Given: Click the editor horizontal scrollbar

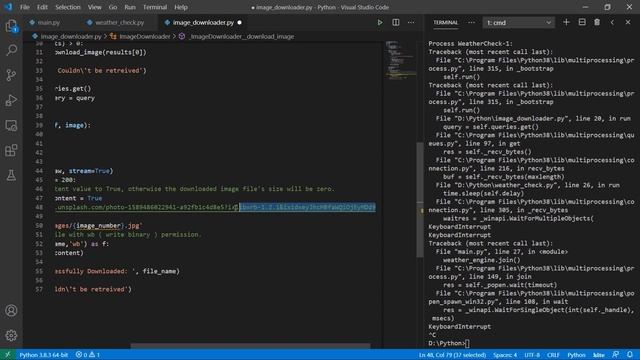Looking at the screenshot, I should tap(250, 346).
